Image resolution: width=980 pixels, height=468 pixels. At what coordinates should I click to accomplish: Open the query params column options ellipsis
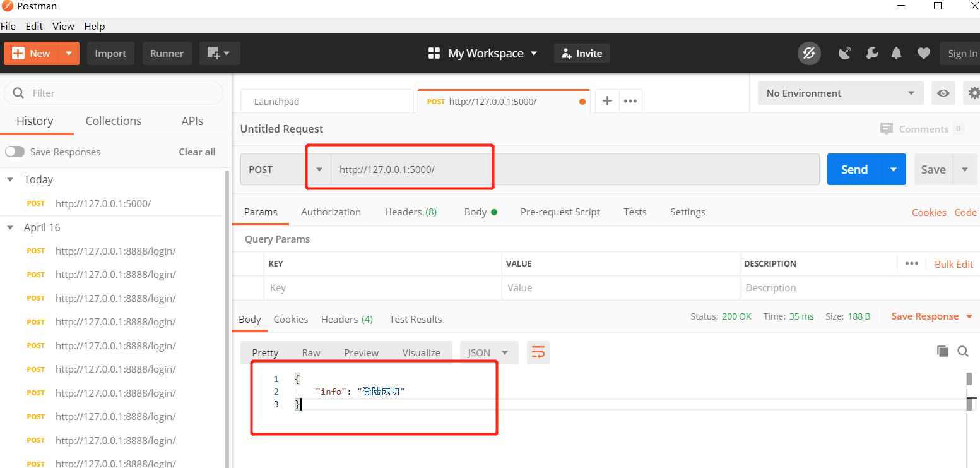(x=912, y=263)
